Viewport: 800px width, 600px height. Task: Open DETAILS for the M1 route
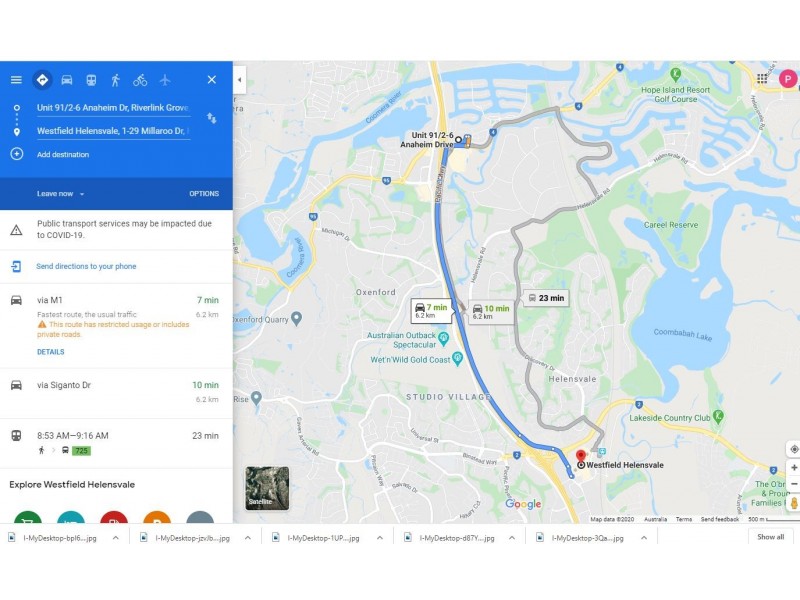point(51,352)
